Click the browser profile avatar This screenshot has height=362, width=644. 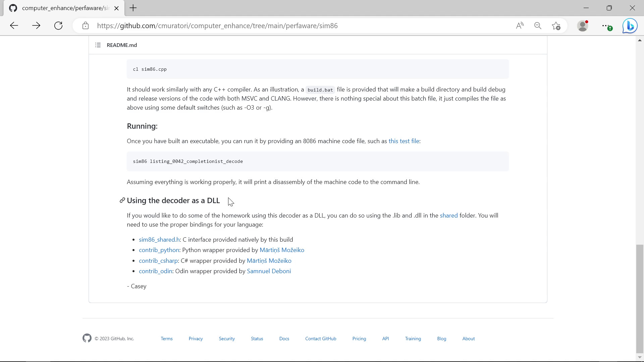583,25
